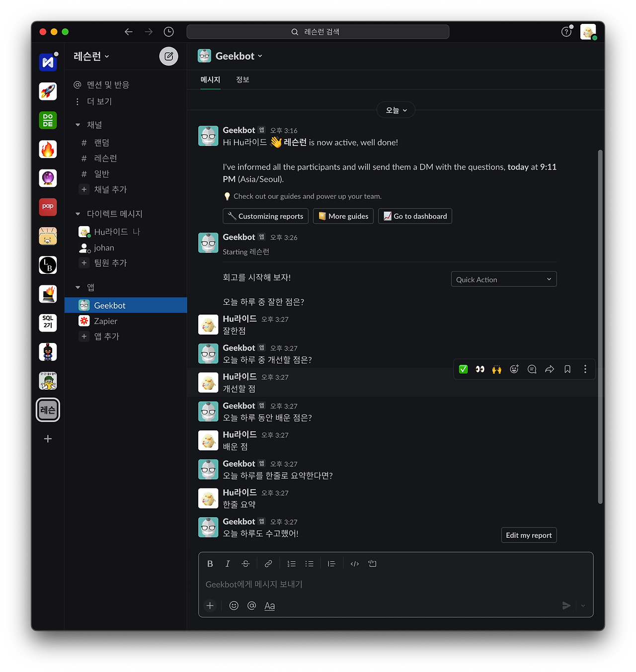The image size is (636, 672).
Task: Click 앱 추가 to add an app
Action: tap(126, 336)
